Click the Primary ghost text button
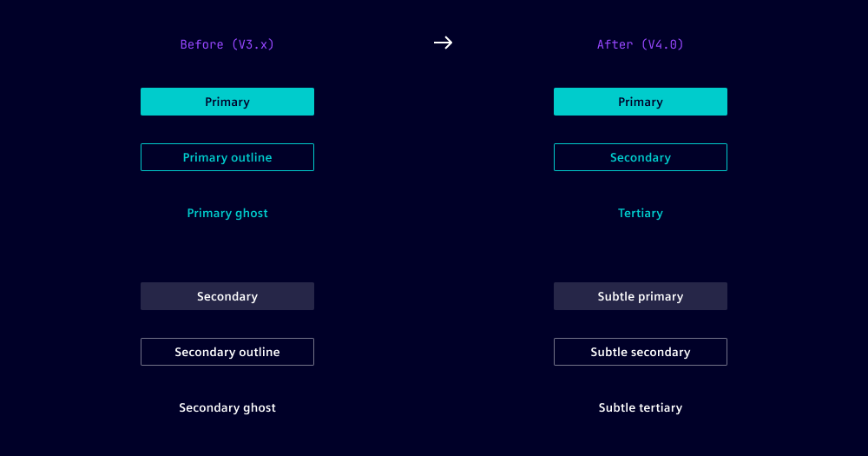The image size is (868, 456). point(227,213)
